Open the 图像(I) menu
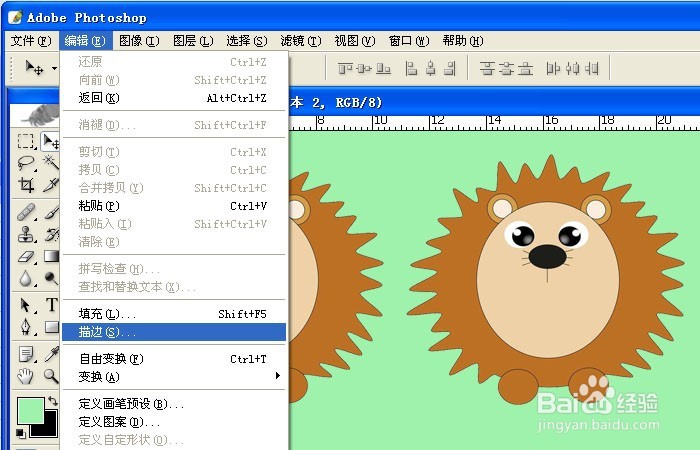Image resolution: width=700 pixels, height=450 pixels. coord(139,41)
